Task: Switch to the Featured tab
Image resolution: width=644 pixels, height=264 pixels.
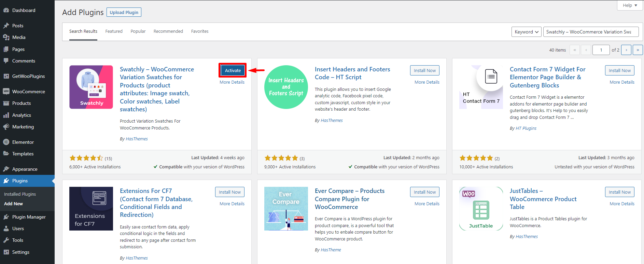Action: point(114,31)
